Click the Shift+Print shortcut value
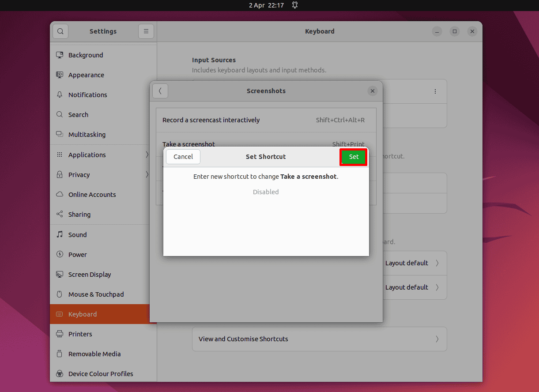Screen dimensions: 539x392 click(348, 144)
